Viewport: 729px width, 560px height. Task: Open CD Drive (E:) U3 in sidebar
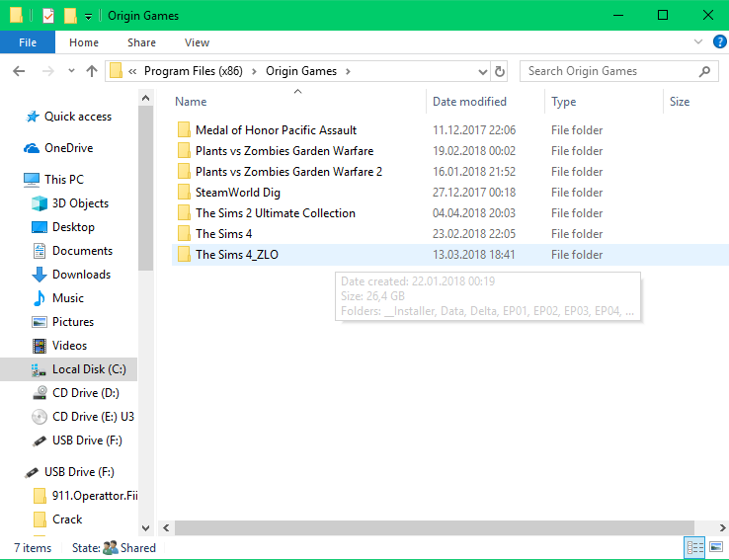[93, 417]
